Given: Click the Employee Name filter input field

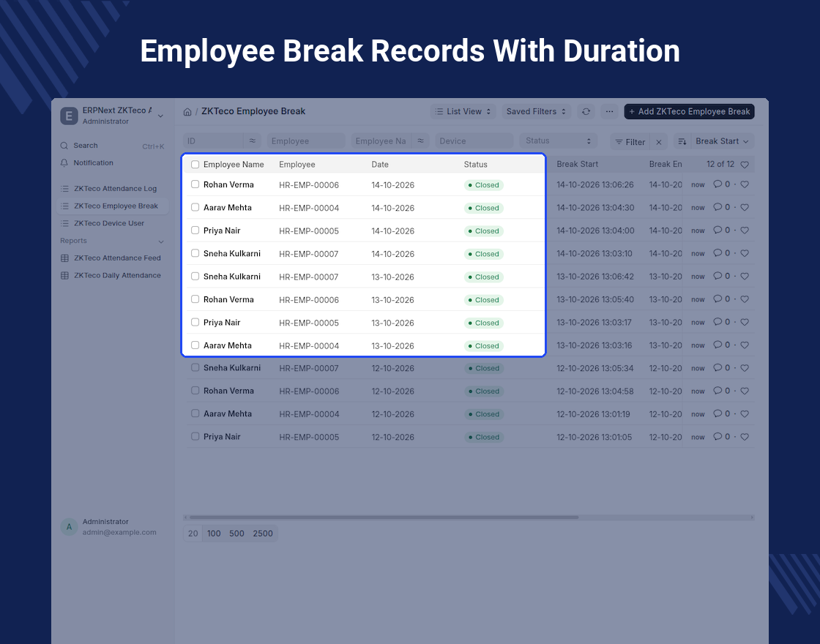Looking at the screenshot, I should click(x=381, y=141).
